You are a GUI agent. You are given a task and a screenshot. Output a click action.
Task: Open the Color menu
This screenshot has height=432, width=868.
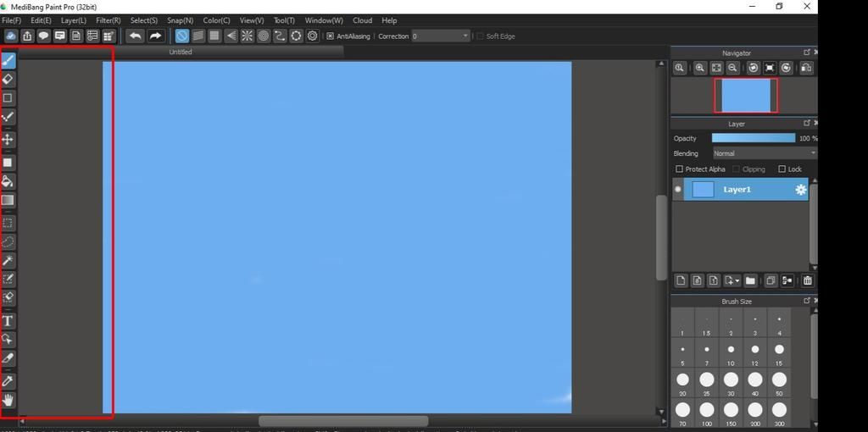tap(216, 20)
